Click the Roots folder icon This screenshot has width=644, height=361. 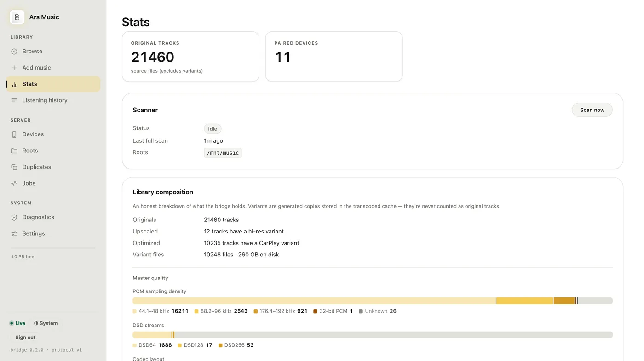point(14,151)
